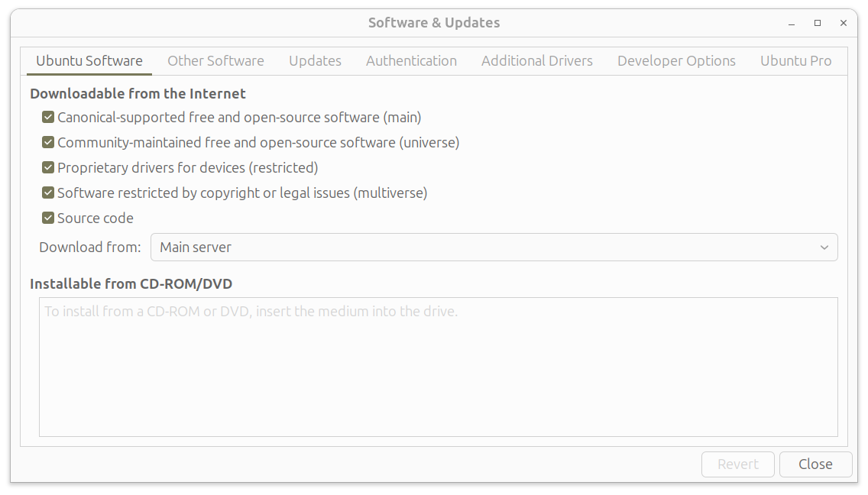Toggle the Source code checkbox
The width and height of the screenshot is (868, 495).
tap(48, 218)
